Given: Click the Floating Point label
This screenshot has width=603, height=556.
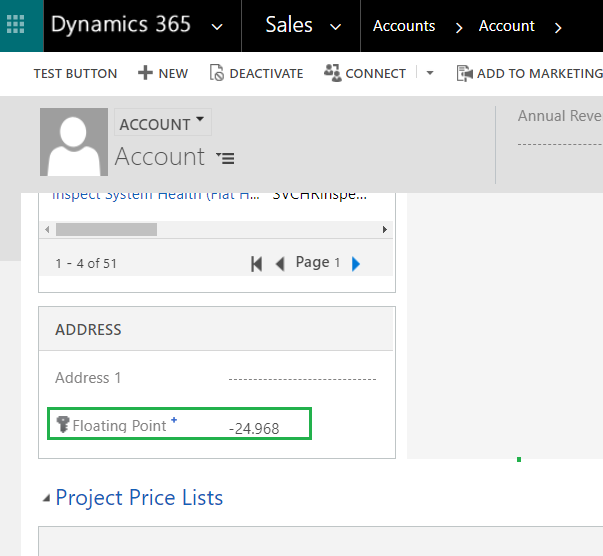Looking at the screenshot, I should point(119,426).
